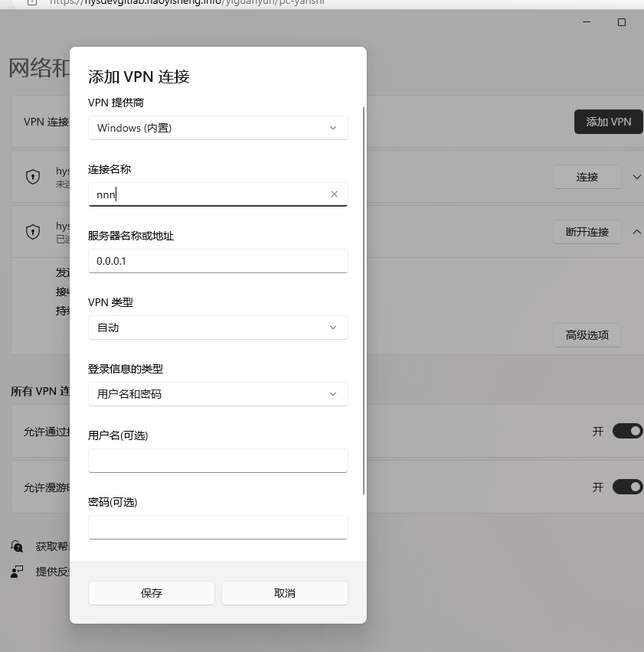Click the VPN 连接 row label

[46, 122]
